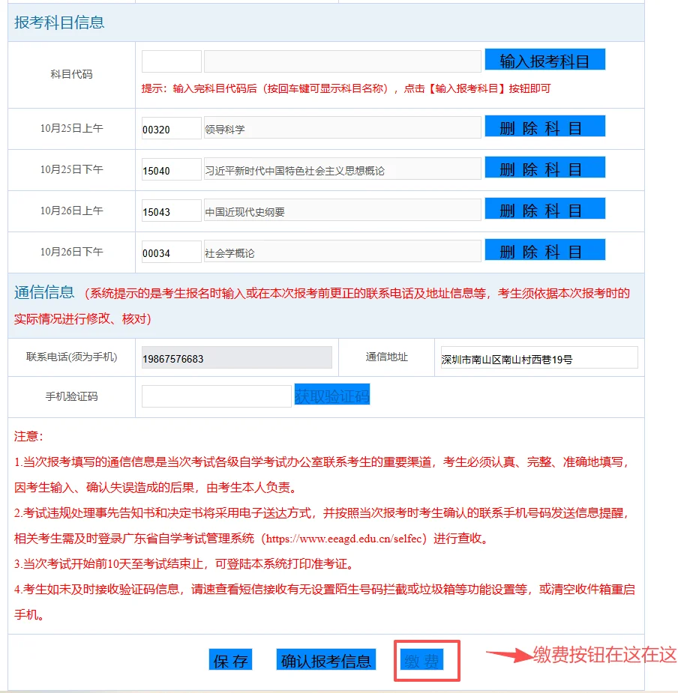678x693 pixels.
Task: Click the 习近平新时代中国特色社会主义思想概论 name field
Action: click(x=342, y=170)
